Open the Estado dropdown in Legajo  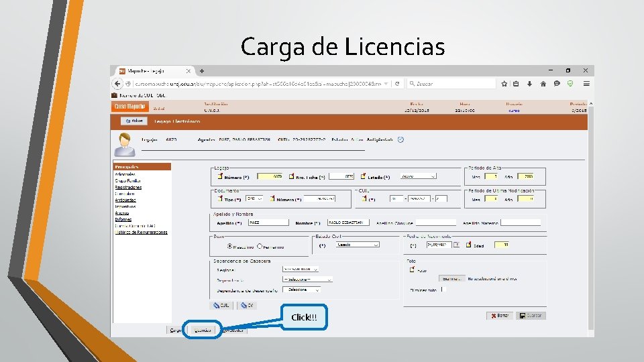418,176
